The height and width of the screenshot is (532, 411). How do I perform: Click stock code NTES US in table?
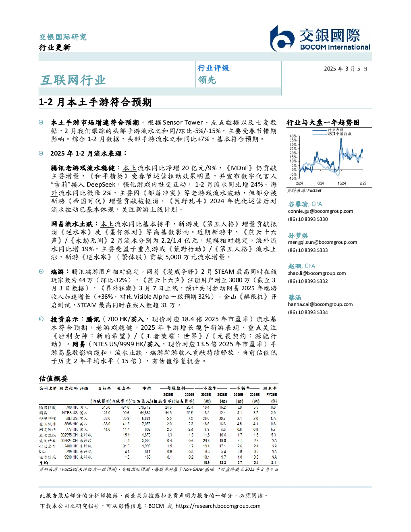coord(70,413)
